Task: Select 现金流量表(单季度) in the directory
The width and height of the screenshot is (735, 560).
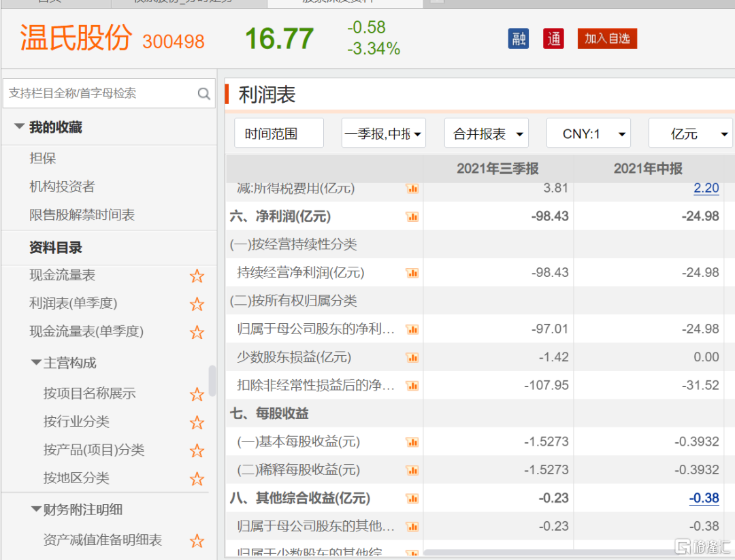Action: (86, 331)
